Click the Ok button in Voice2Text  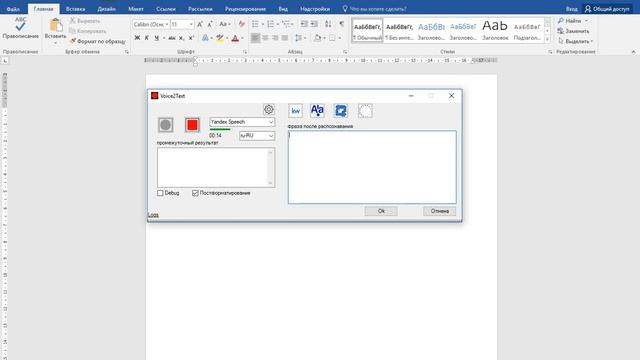click(x=381, y=211)
